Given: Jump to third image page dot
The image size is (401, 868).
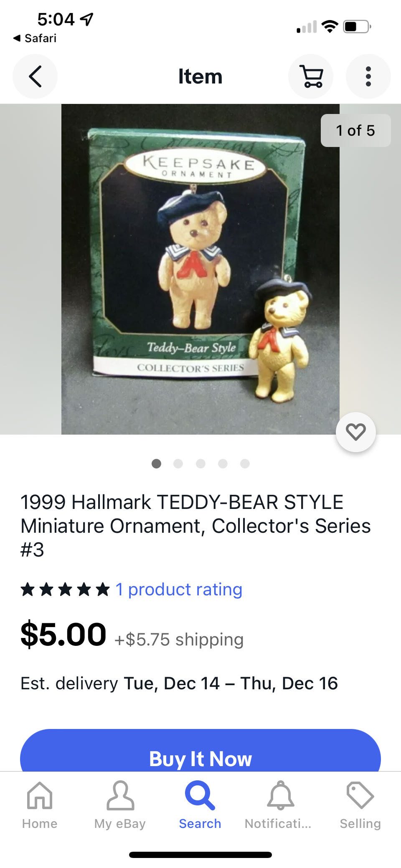Looking at the screenshot, I should (x=200, y=463).
